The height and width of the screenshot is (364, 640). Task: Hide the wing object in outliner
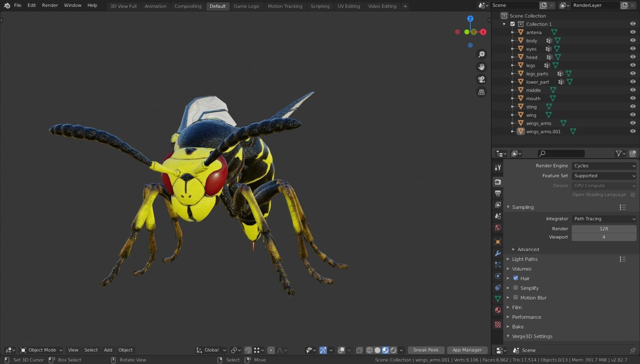pos(633,115)
